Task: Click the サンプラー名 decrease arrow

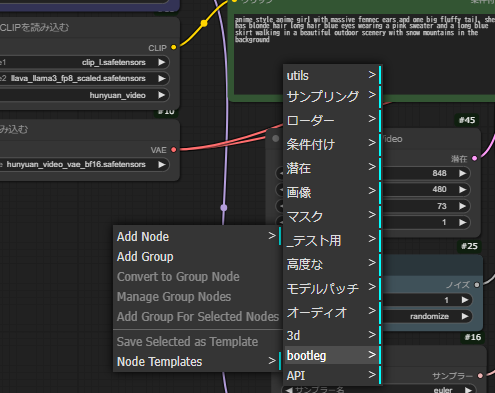Action: (289, 390)
